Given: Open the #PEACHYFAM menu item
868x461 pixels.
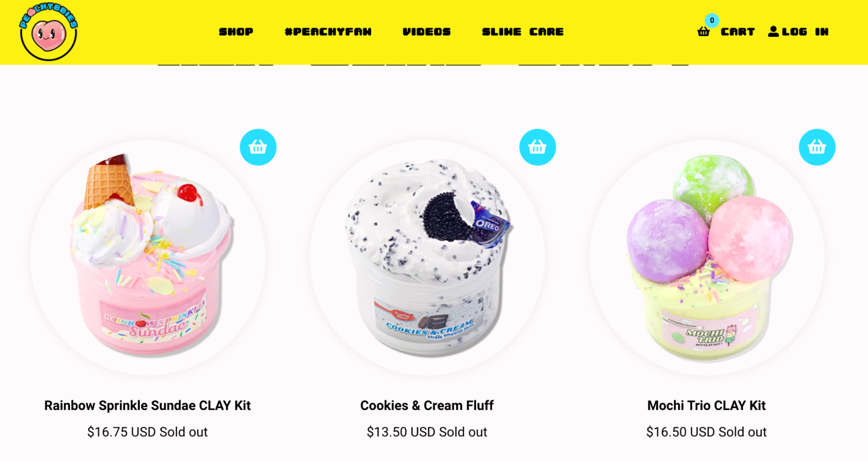Looking at the screenshot, I should pos(328,32).
